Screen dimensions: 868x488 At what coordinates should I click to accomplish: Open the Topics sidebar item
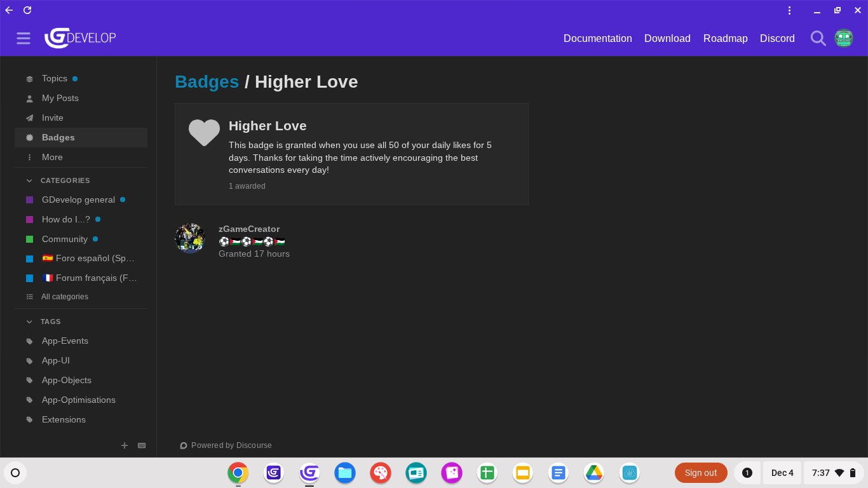[x=55, y=78]
